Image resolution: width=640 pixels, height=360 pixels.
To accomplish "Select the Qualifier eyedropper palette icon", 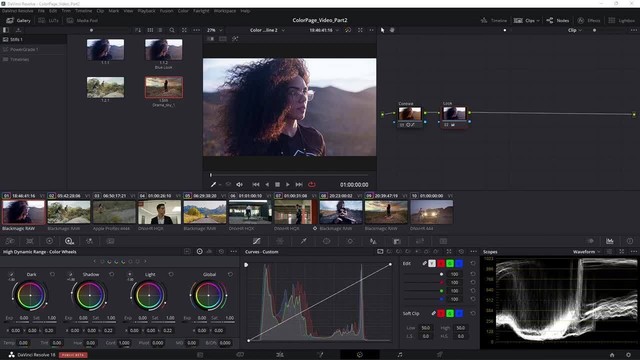I will coord(303,241).
